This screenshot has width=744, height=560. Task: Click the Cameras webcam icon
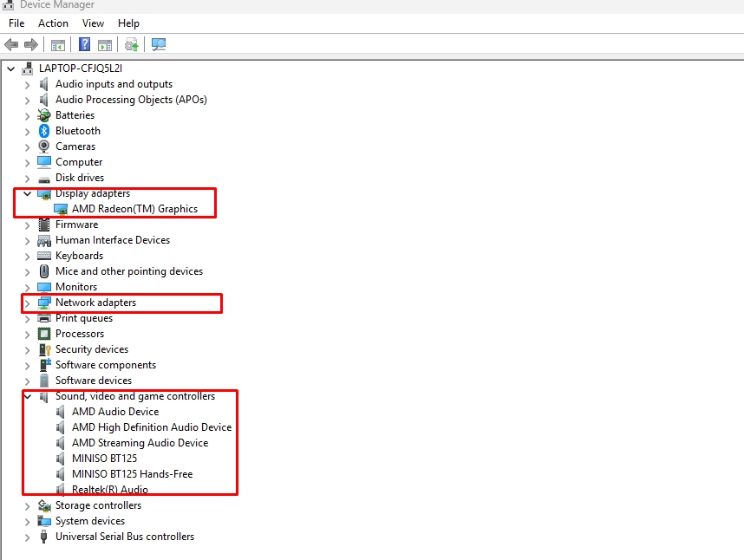(44, 147)
